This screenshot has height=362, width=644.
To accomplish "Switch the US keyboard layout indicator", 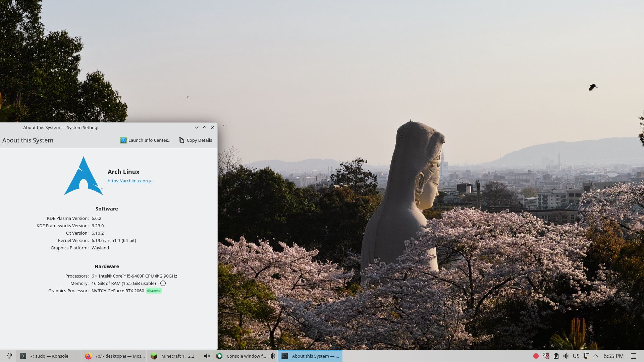I will click(x=576, y=356).
